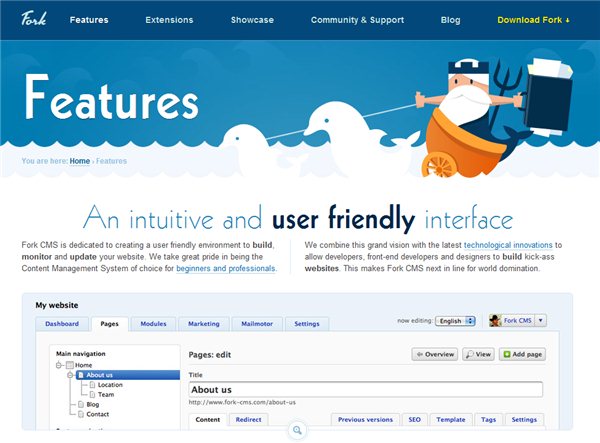600x443 pixels.
Task: Open the page Settings tab beside Tags
Action: [524, 420]
